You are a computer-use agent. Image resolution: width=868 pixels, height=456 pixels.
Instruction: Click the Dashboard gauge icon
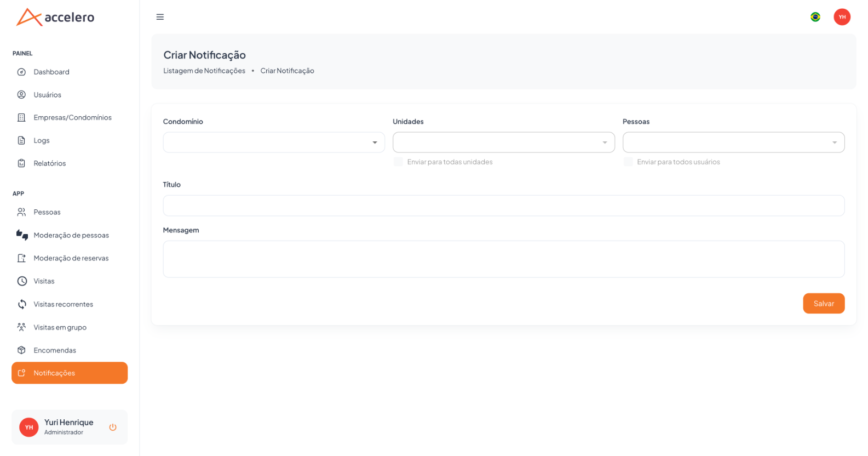pyautogui.click(x=21, y=72)
